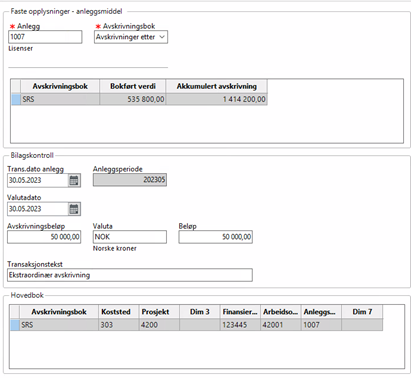This screenshot has height=378, width=411.
Task: Click the Prosjekt column header
Action: [x=159, y=312]
